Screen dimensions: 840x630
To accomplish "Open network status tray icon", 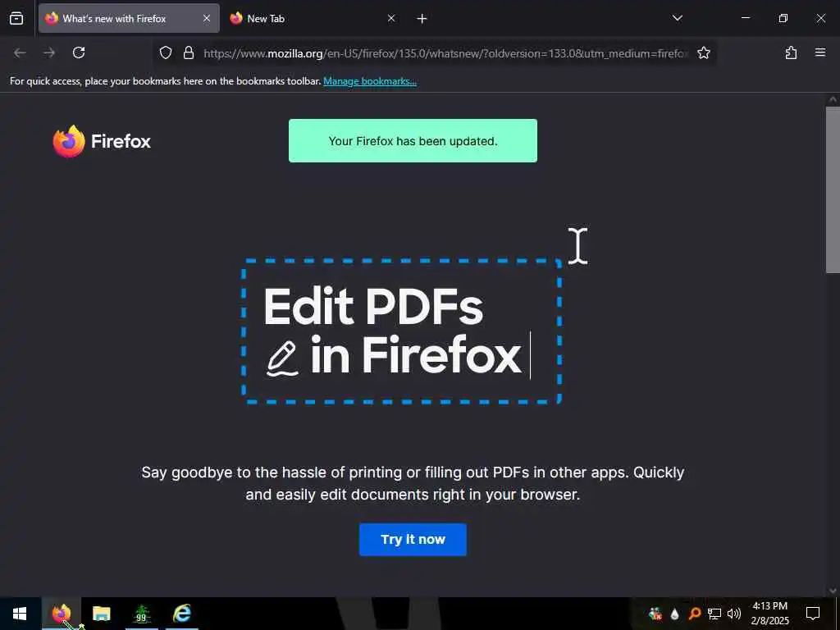I will click(x=714, y=614).
